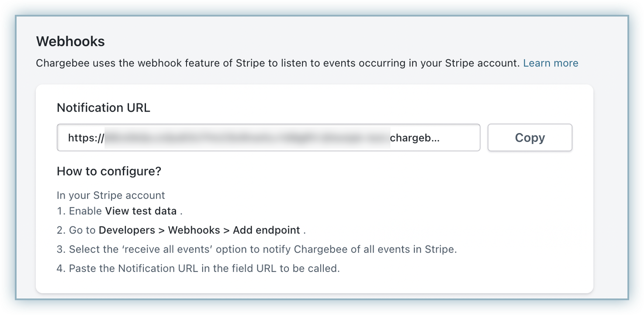Click the blurred portion of the URL
This screenshot has height=315, width=644.
(x=247, y=138)
